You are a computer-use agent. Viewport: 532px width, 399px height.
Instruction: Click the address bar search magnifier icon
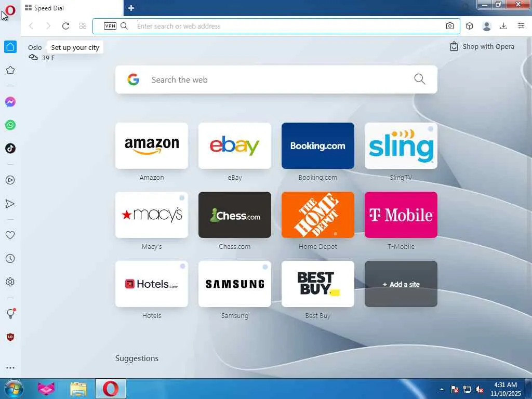pyautogui.click(x=124, y=26)
